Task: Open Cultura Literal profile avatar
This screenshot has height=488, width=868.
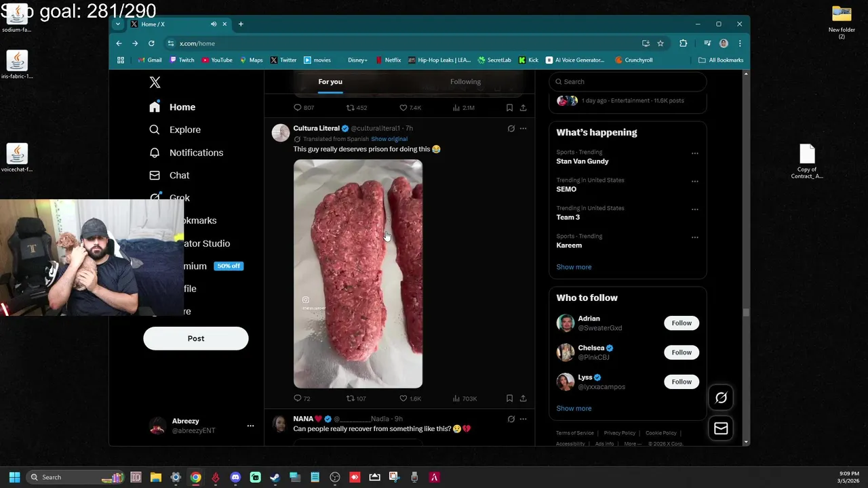Action: (281, 133)
